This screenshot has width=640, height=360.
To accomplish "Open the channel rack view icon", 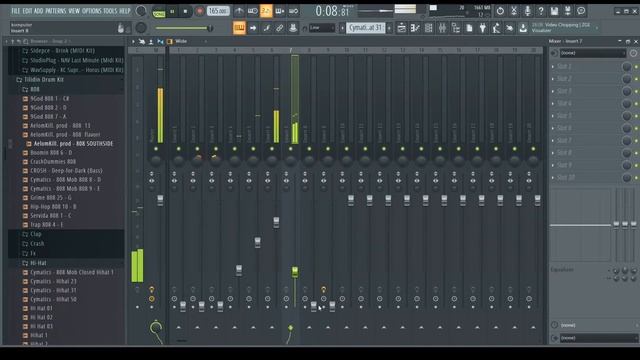I will (x=429, y=28).
